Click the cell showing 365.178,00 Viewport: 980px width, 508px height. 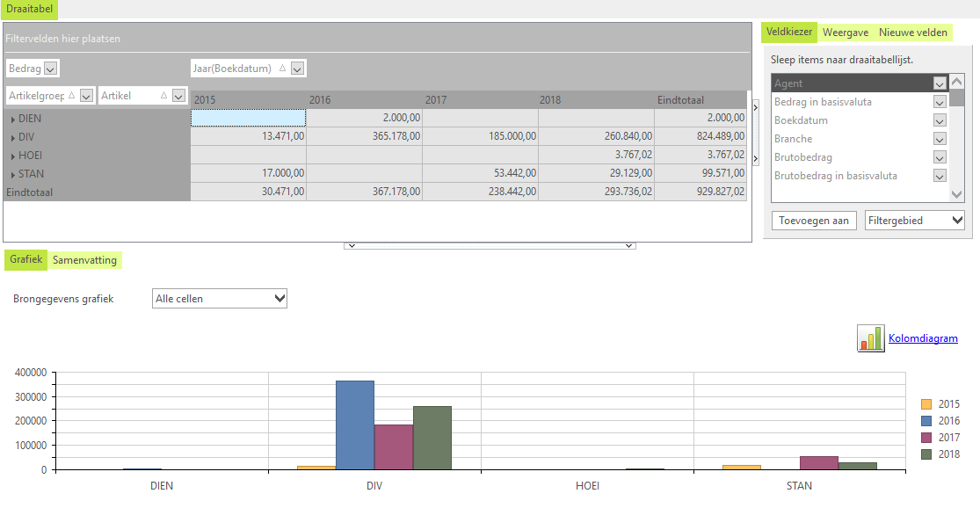pos(365,136)
